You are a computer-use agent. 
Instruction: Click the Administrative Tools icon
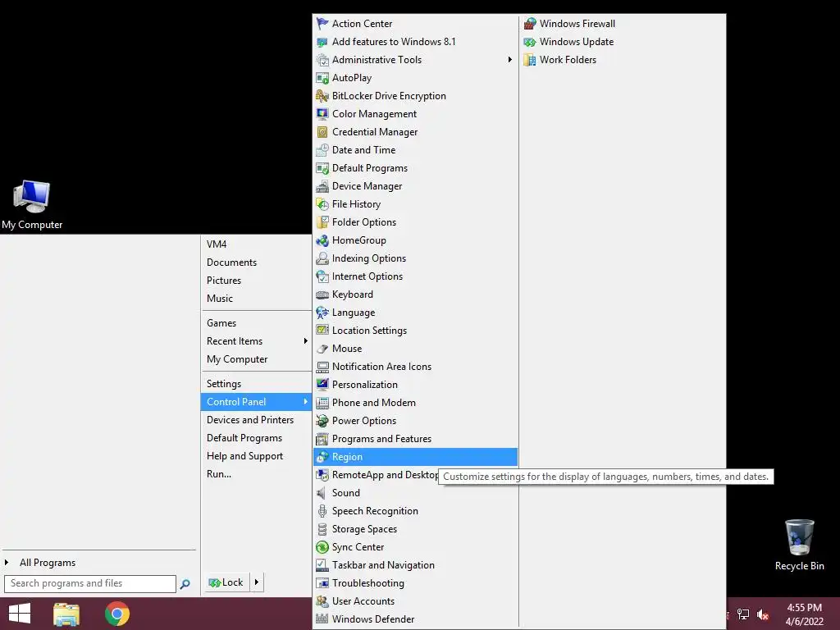(x=322, y=60)
